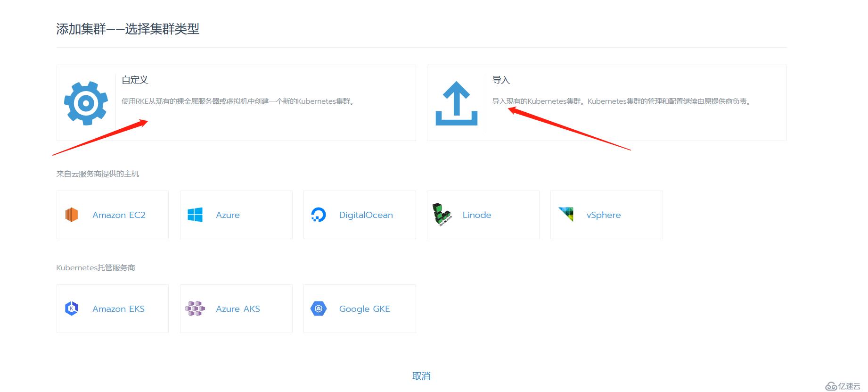
Task: Select the 导入 cluster type title
Action: coord(501,80)
